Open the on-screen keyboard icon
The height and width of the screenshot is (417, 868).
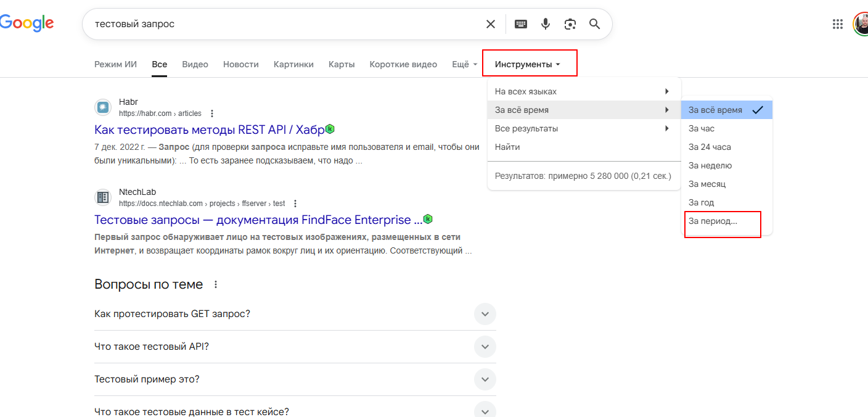point(521,24)
